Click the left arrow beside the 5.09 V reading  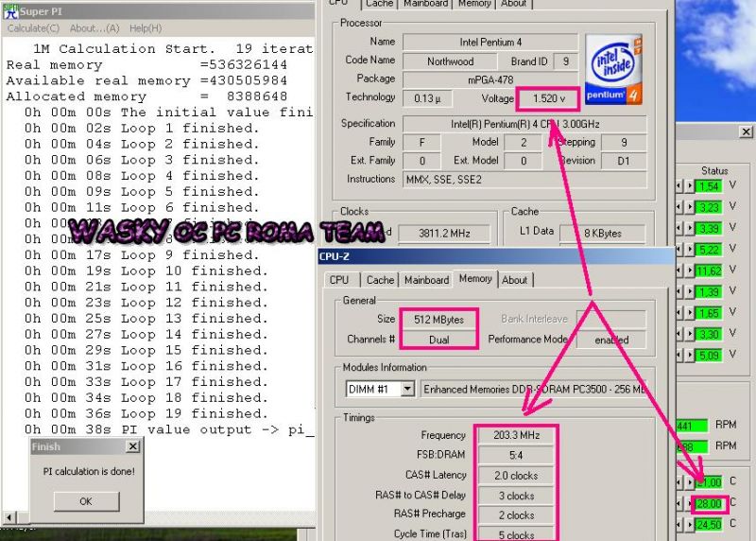pos(680,356)
